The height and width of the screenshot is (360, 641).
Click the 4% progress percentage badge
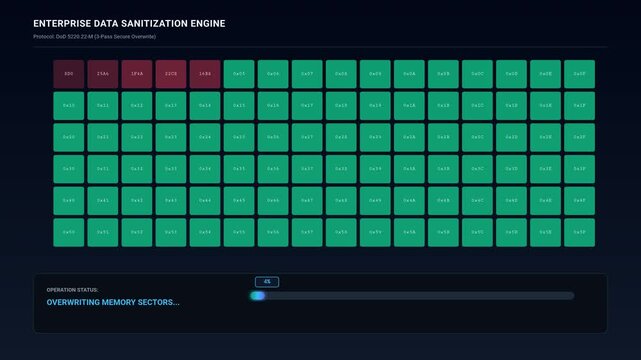[267, 282]
